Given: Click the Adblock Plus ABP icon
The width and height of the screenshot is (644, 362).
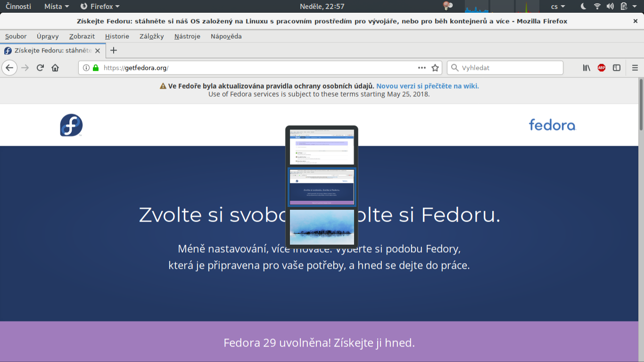Looking at the screenshot, I should [602, 68].
